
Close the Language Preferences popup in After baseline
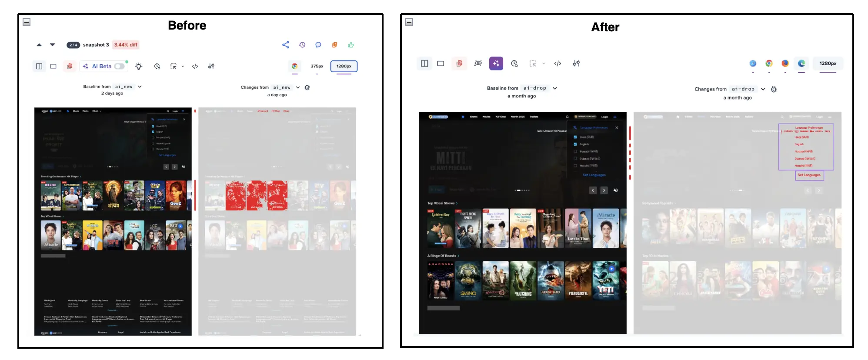tap(617, 127)
